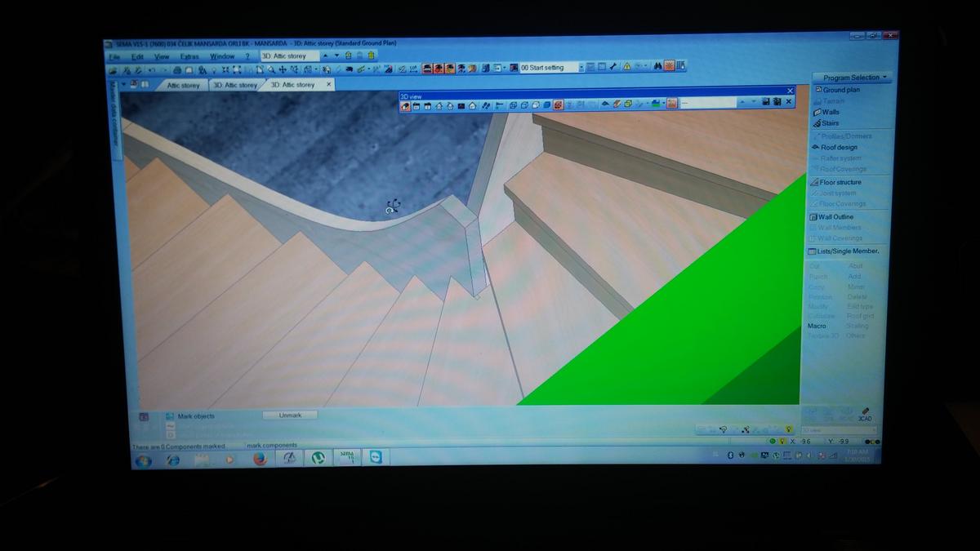Open Wall Outline program

pyautogui.click(x=831, y=216)
